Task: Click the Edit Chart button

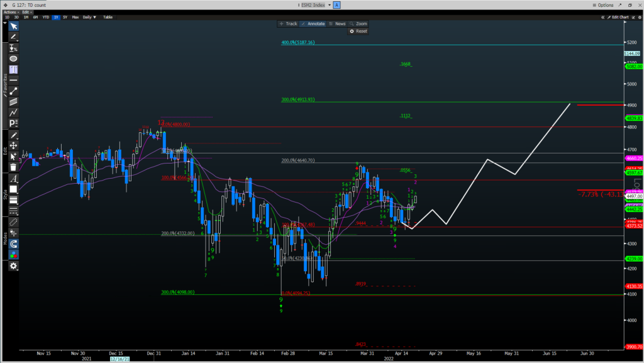Action: tap(618, 17)
